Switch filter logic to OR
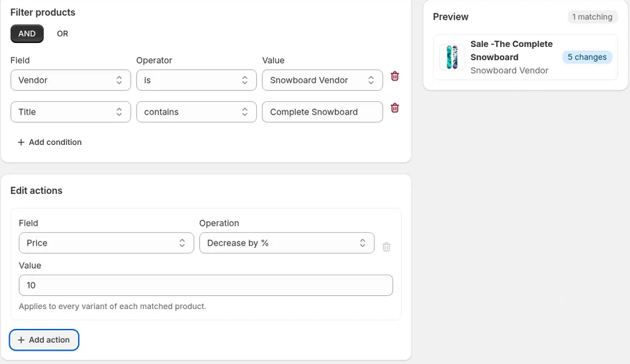Viewport: 630px width, 364px height. 62,34
